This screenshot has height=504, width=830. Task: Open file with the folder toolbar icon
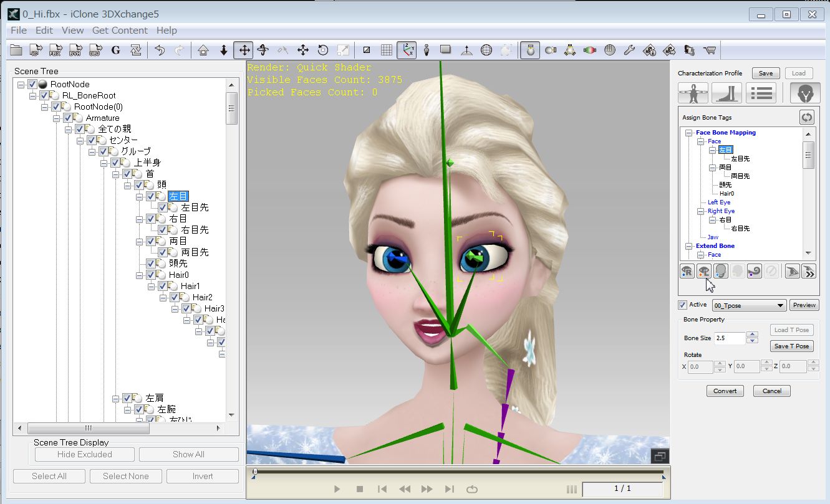(16, 50)
